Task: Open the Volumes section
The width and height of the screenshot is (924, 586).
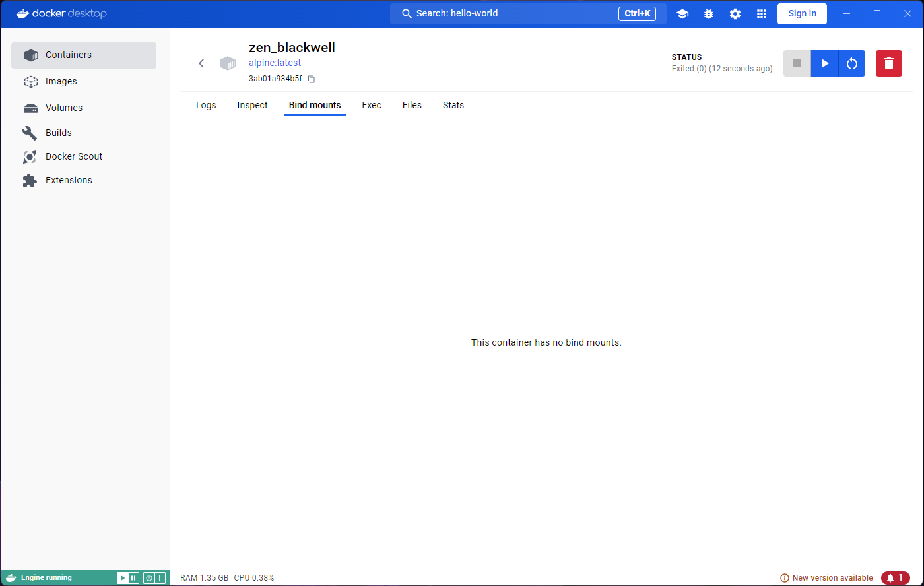Action: pos(84,108)
